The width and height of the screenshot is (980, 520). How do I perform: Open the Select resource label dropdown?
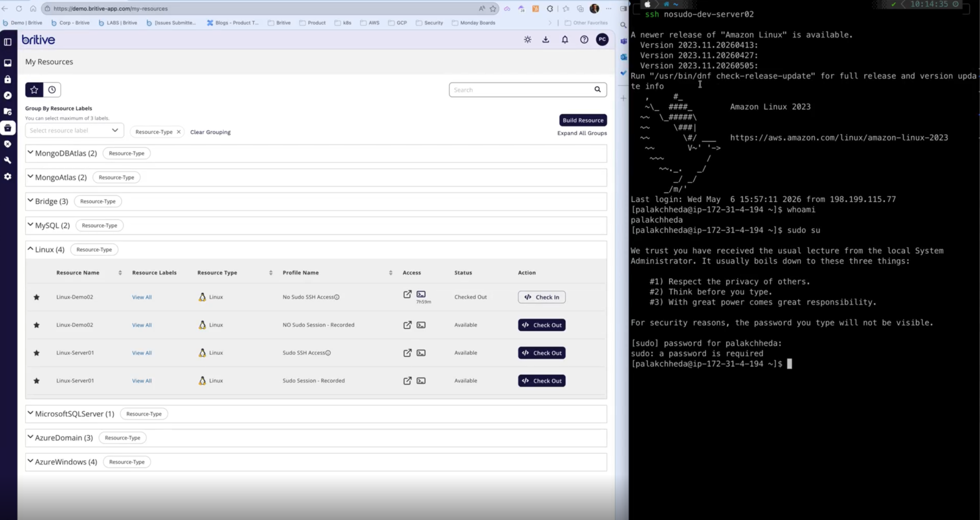(x=74, y=130)
